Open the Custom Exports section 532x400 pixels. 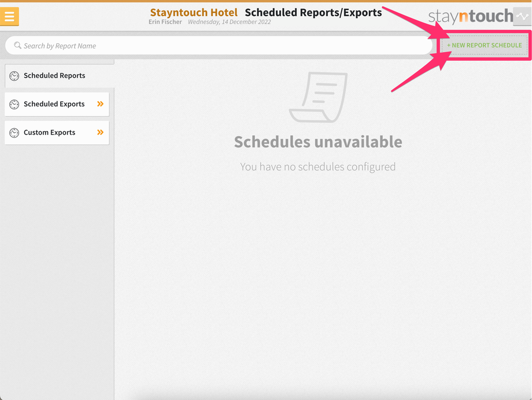pyautogui.click(x=57, y=132)
